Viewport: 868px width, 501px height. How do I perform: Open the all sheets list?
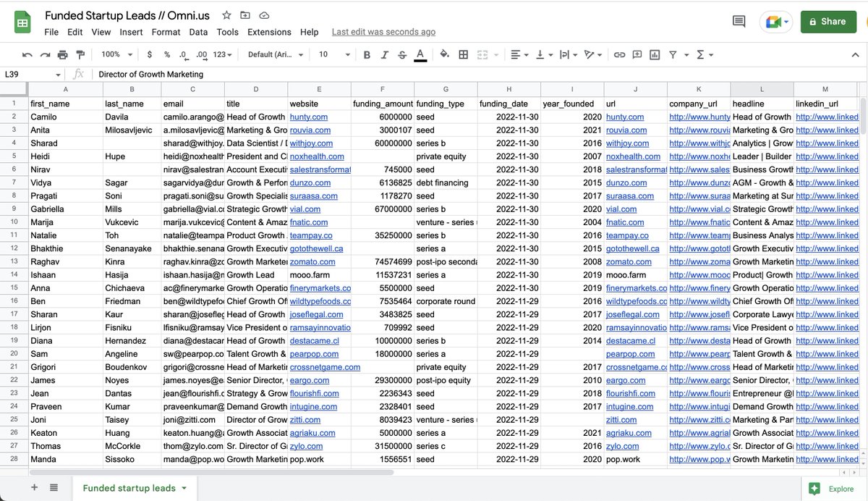(x=54, y=488)
